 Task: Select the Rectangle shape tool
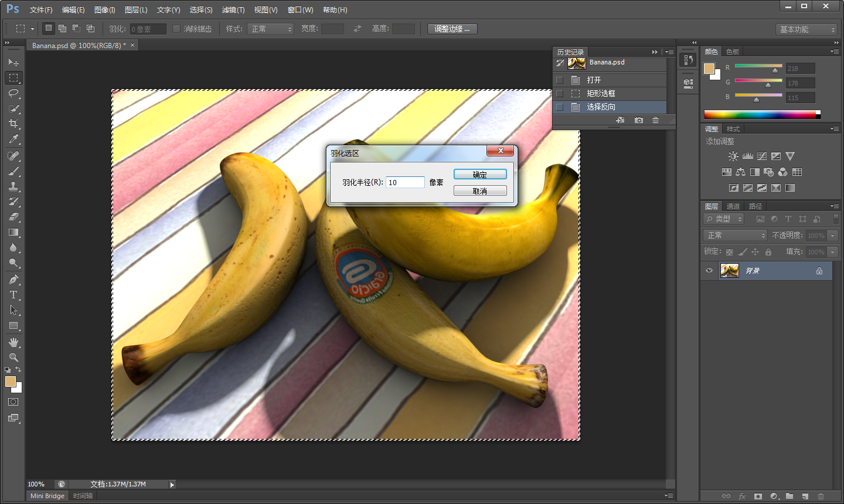pos(13,325)
